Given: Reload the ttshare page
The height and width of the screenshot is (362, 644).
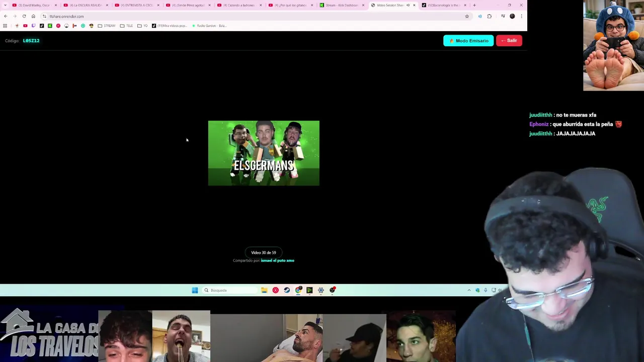Looking at the screenshot, I should coord(24,16).
